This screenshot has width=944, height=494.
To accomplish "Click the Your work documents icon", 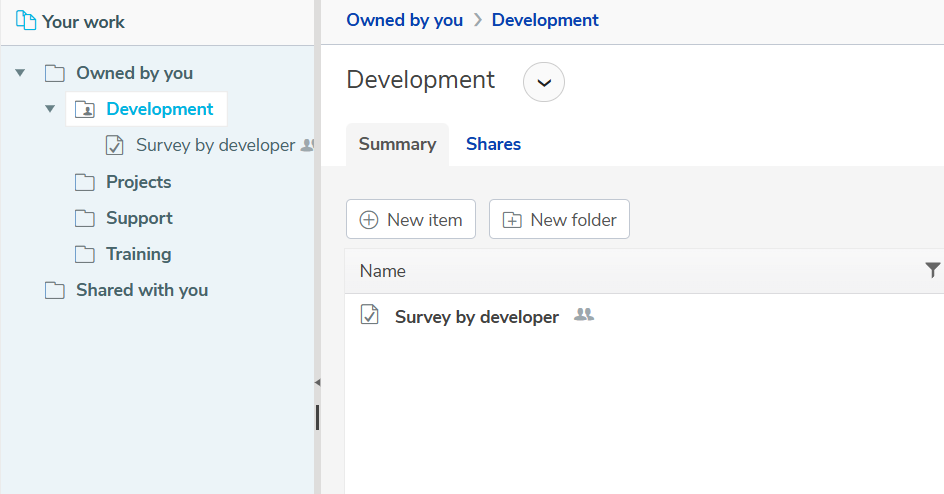I will click(x=25, y=20).
